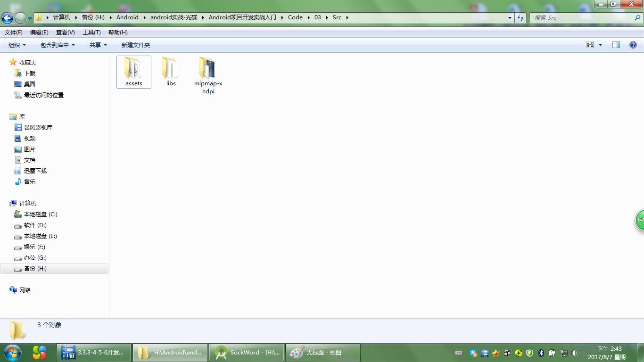Change the view with the view icon
644x362 pixels.
tap(590, 45)
